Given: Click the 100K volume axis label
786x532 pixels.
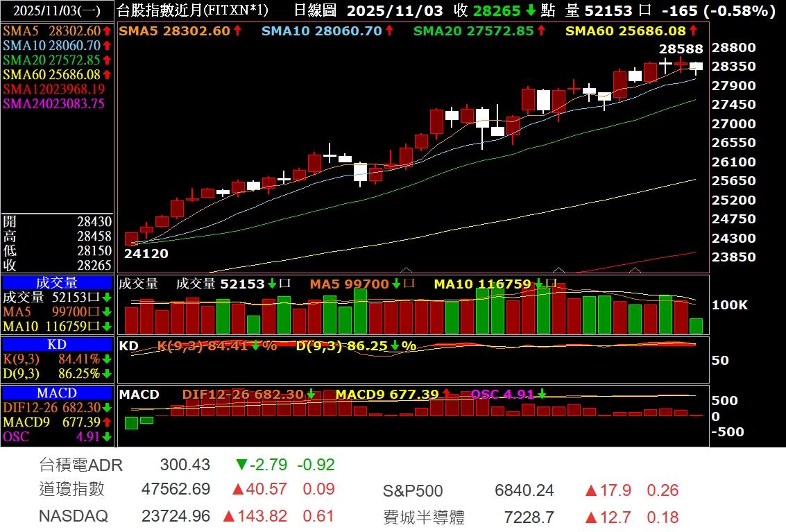Looking at the screenshot, I should coord(729,305).
